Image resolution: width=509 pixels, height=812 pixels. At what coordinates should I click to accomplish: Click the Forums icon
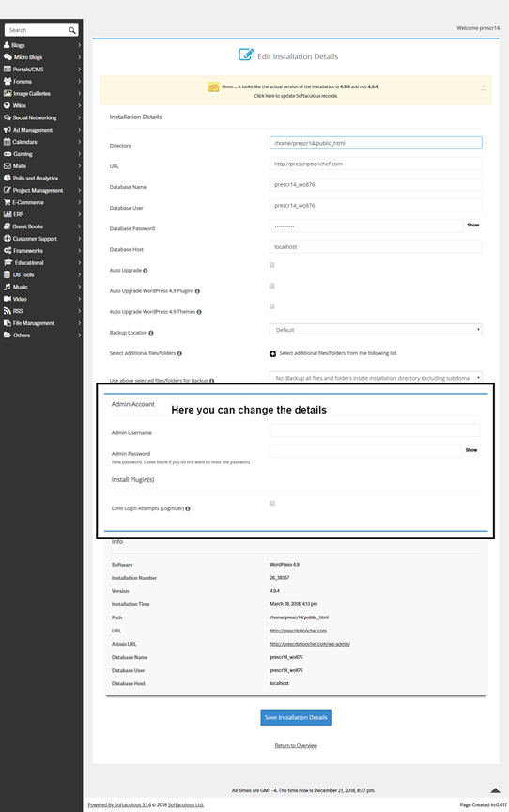8,82
